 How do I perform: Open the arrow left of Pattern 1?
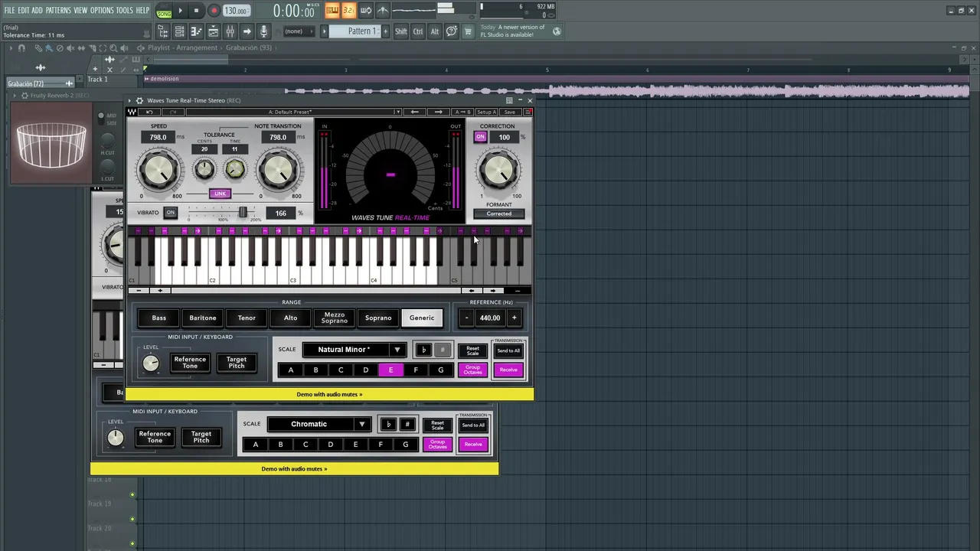click(x=324, y=31)
